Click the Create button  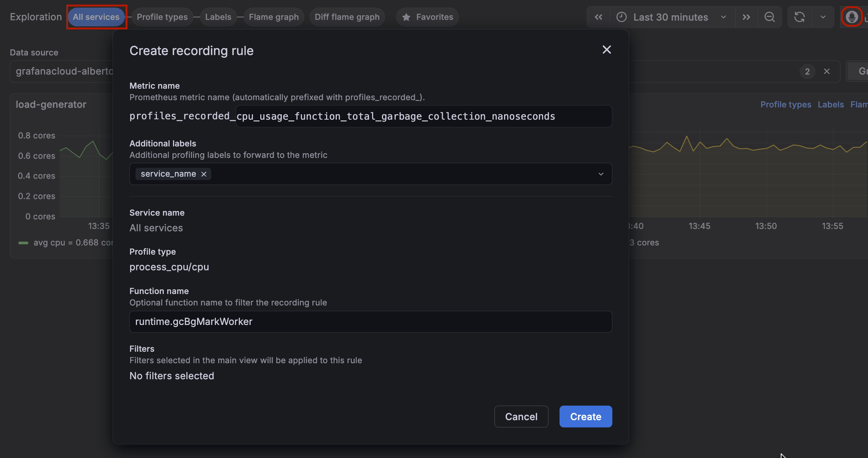click(x=586, y=417)
